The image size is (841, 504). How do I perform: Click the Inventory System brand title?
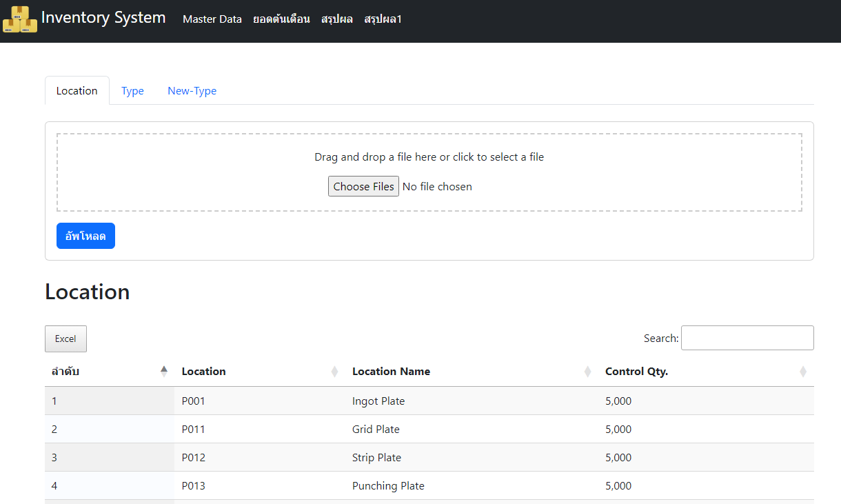(103, 17)
